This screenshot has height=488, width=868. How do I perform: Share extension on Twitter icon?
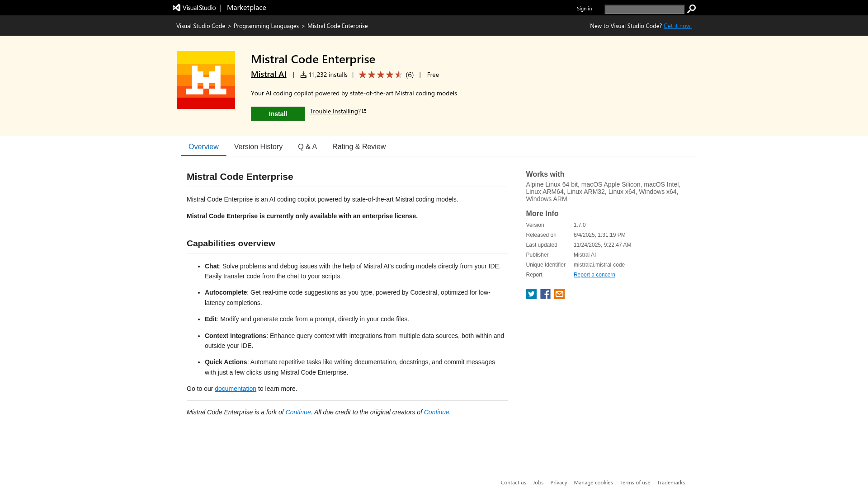point(531,294)
